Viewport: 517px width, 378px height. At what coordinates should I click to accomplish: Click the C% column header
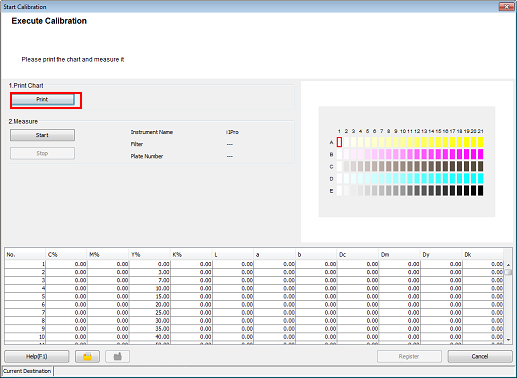click(66, 255)
